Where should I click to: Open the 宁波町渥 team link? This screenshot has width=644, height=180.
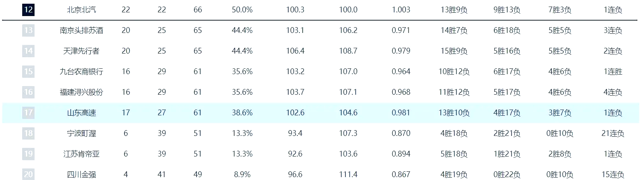point(81,133)
